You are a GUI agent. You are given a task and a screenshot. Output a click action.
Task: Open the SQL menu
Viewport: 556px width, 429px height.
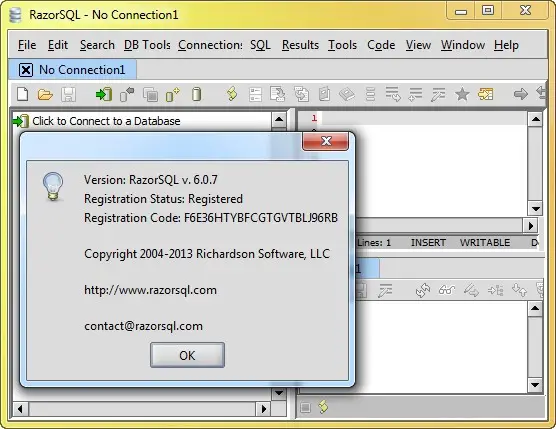tap(260, 45)
